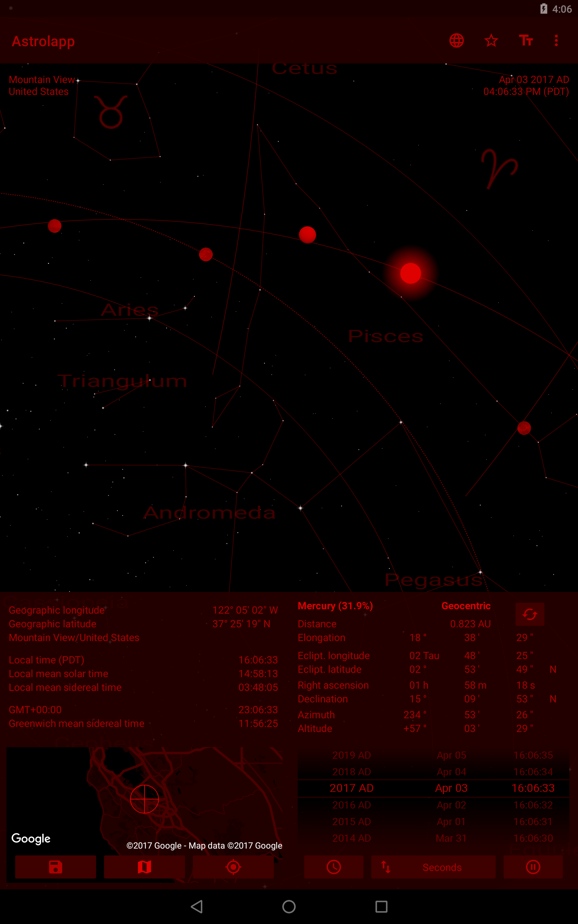Image resolution: width=578 pixels, height=924 pixels.
Task: Tap the Cetus constellation label
Action: (x=305, y=69)
